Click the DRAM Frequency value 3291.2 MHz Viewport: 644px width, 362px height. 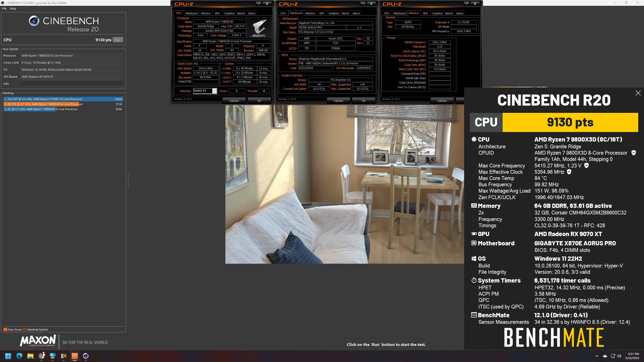439,42
